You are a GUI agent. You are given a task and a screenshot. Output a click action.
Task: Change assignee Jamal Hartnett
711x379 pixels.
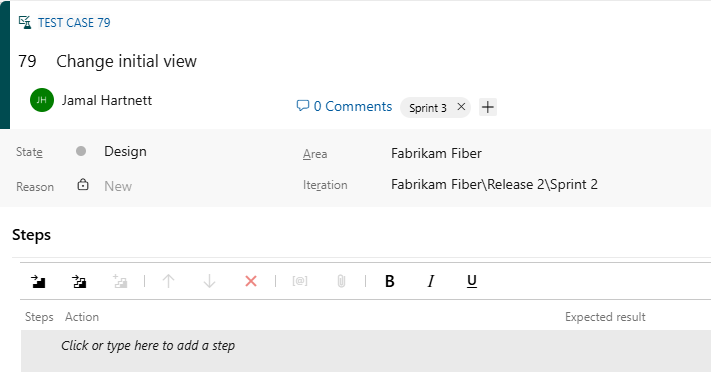[107, 100]
